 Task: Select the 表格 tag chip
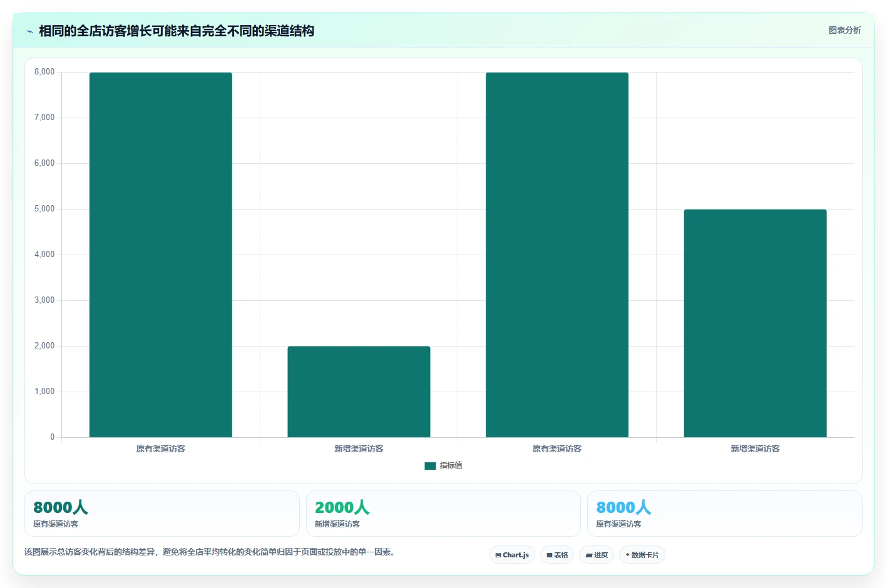[x=557, y=555]
